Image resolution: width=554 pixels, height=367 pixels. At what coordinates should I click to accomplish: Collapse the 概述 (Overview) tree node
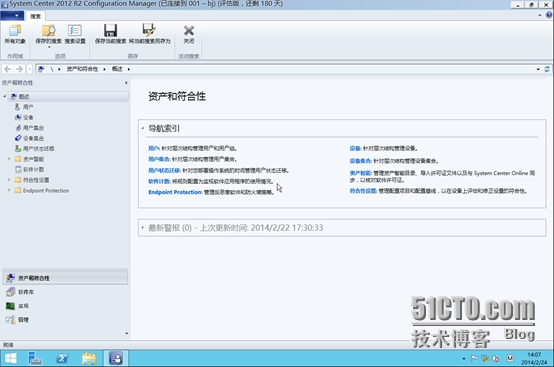(5, 96)
